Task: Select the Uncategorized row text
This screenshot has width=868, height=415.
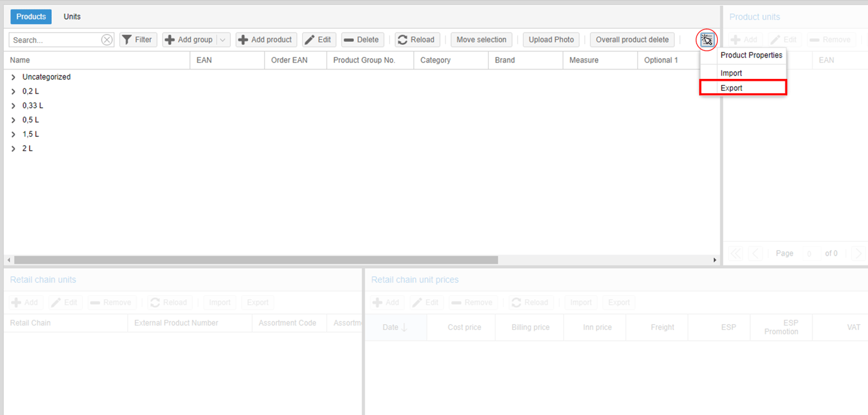Action: click(47, 77)
